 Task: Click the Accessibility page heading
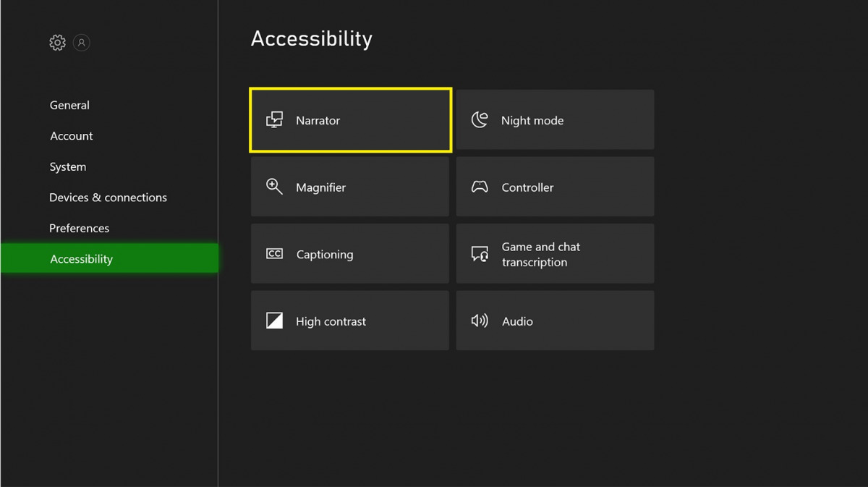[x=311, y=38]
